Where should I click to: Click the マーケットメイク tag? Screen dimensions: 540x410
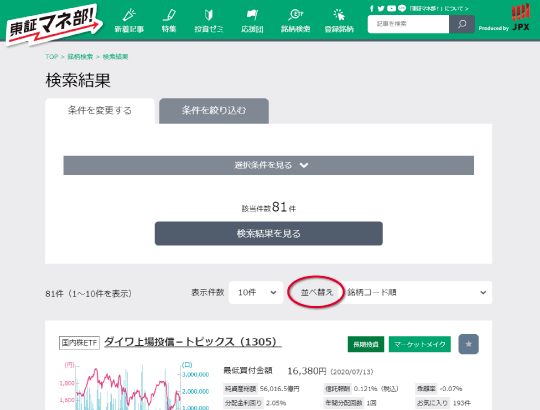pyautogui.click(x=420, y=344)
